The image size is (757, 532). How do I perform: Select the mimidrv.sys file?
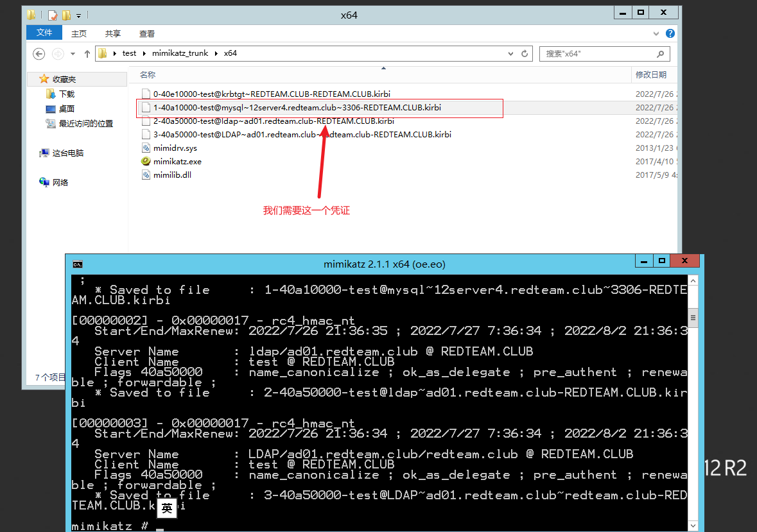pyautogui.click(x=175, y=148)
